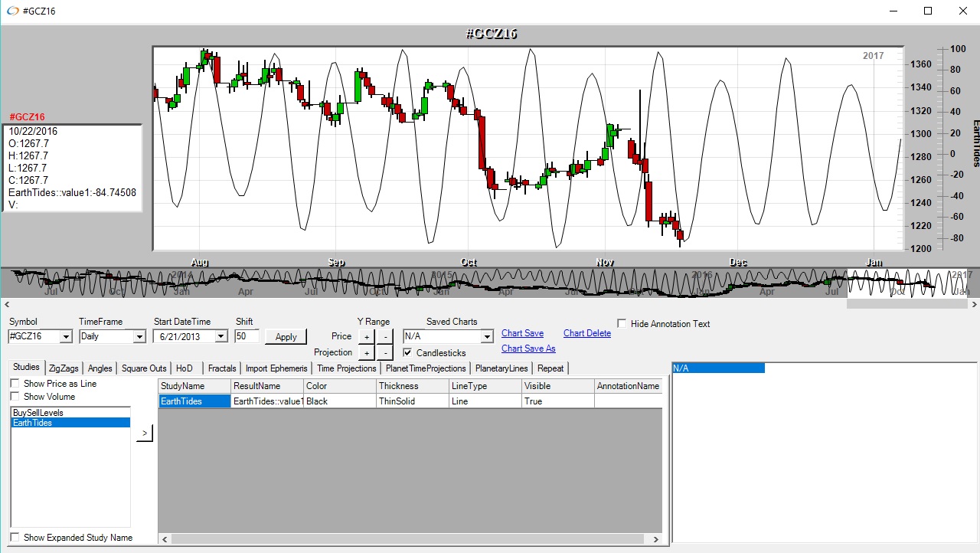Click the overview timeline scrollbar thumb
The width and height of the screenshot is (980, 553).
tap(906, 304)
